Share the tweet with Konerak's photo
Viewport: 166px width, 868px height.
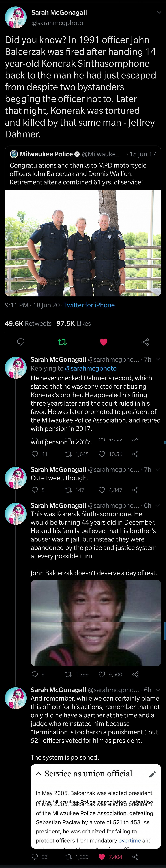pos(135,674)
